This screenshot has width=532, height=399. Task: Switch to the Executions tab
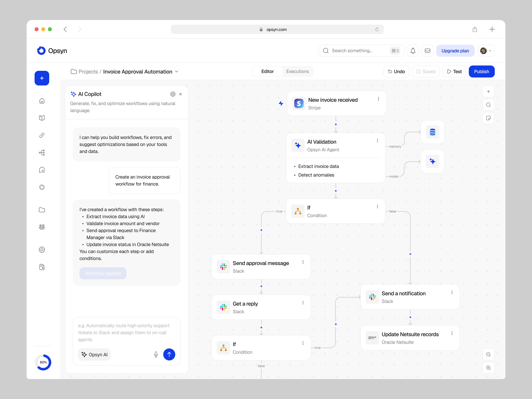tap(297, 71)
